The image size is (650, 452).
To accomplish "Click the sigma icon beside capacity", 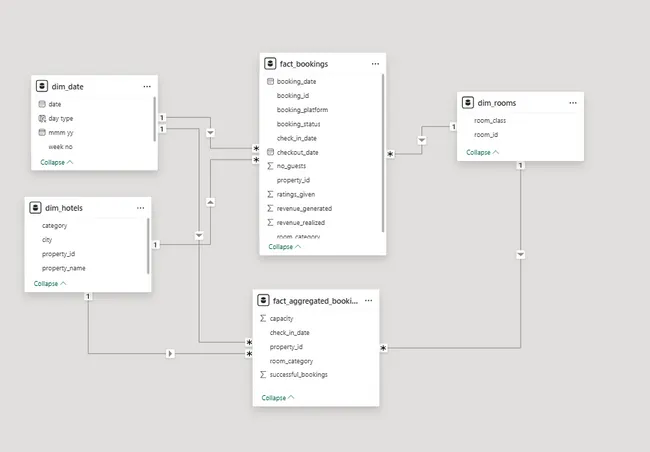I will (263, 318).
